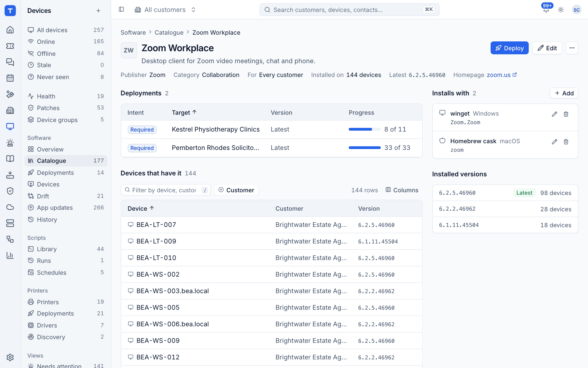Open the SC user avatar
This screenshot has width=588, height=368.
(x=576, y=10)
